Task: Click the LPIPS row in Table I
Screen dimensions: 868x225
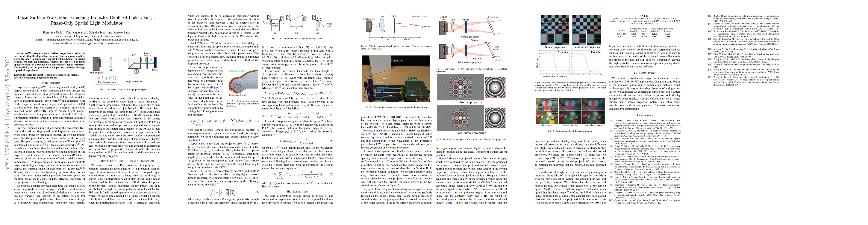Action: click(645, 36)
